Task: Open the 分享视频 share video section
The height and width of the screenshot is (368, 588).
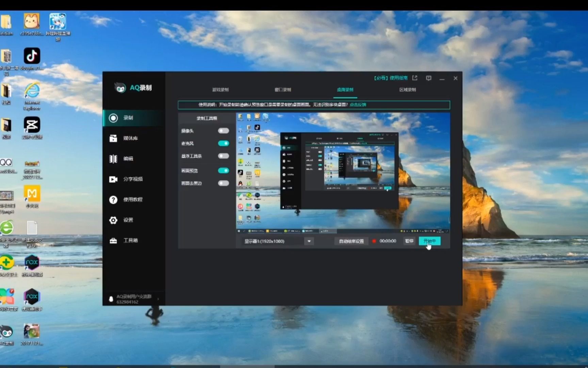Action: (133, 179)
